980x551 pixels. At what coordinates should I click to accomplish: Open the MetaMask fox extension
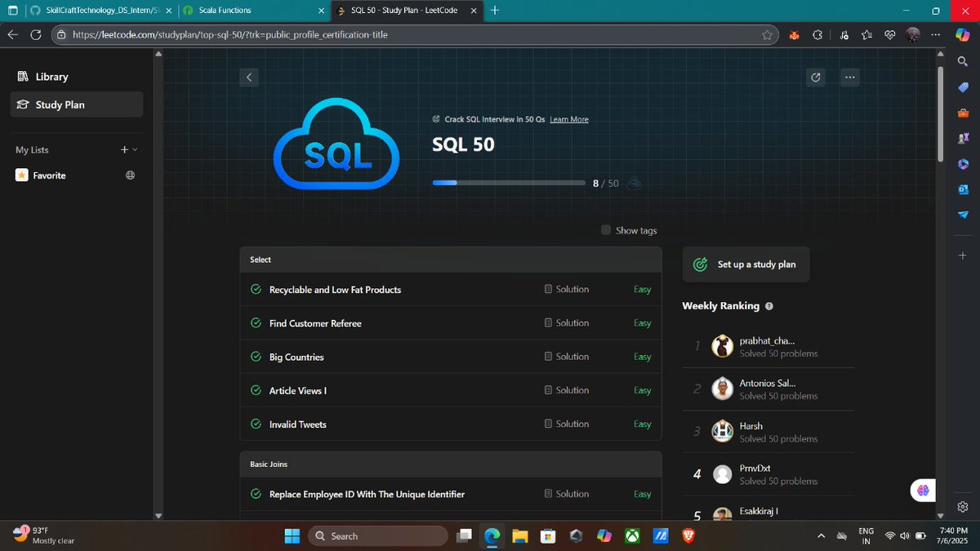click(x=794, y=35)
